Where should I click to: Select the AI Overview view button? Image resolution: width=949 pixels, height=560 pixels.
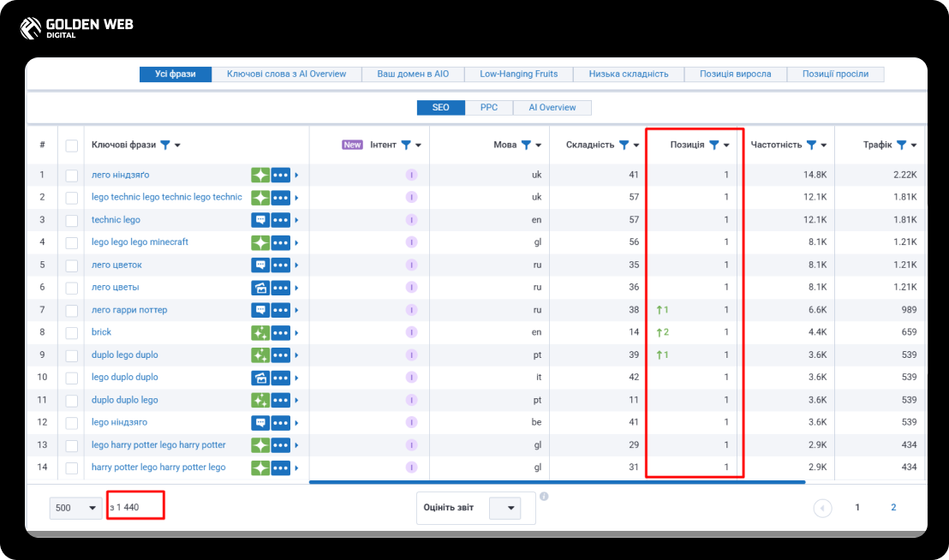(552, 108)
